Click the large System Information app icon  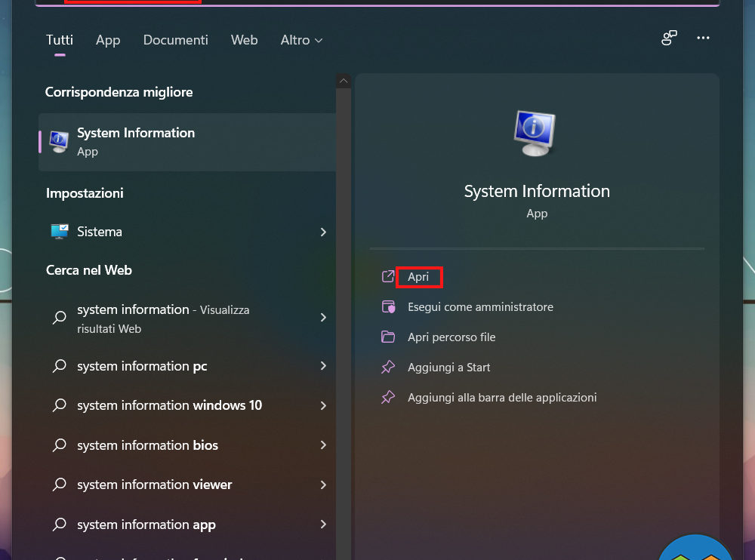pos(535,133)
